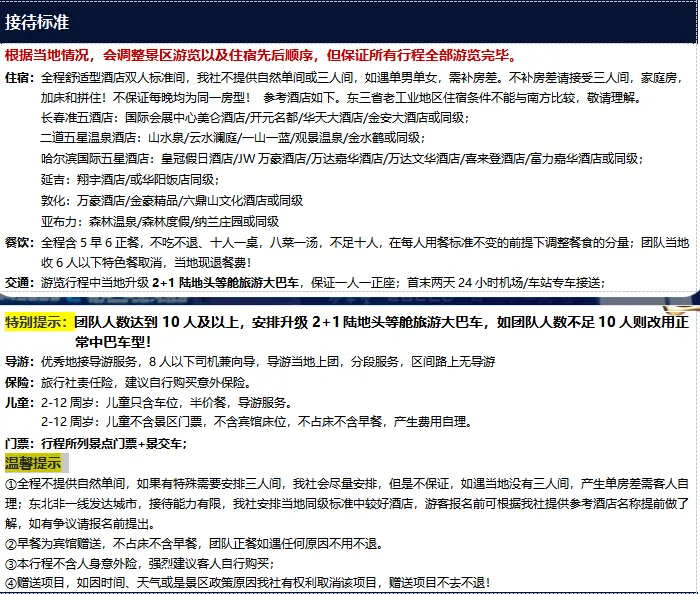Click the 交通: label

pos(20,282)
